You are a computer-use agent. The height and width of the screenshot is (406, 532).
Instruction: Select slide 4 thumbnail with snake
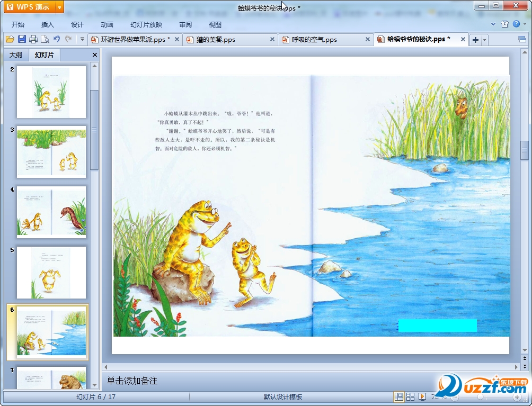(51, 212)
